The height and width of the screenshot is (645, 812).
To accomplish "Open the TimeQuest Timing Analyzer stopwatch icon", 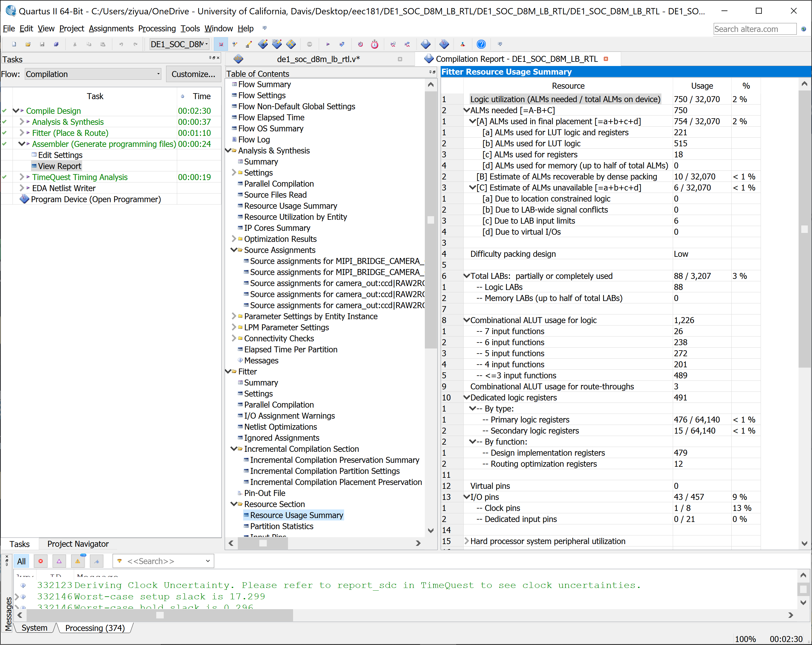I will click(374, 44).
